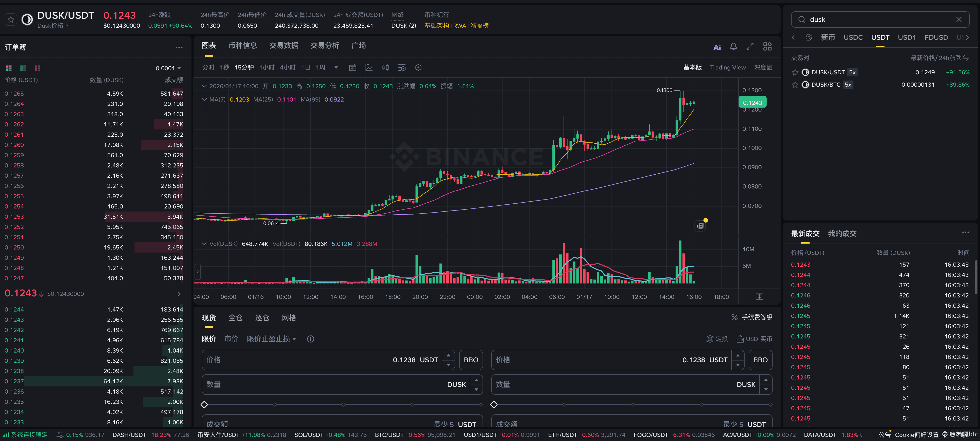
Task: Show only sell orders in order book
Action: pos(37,68)
